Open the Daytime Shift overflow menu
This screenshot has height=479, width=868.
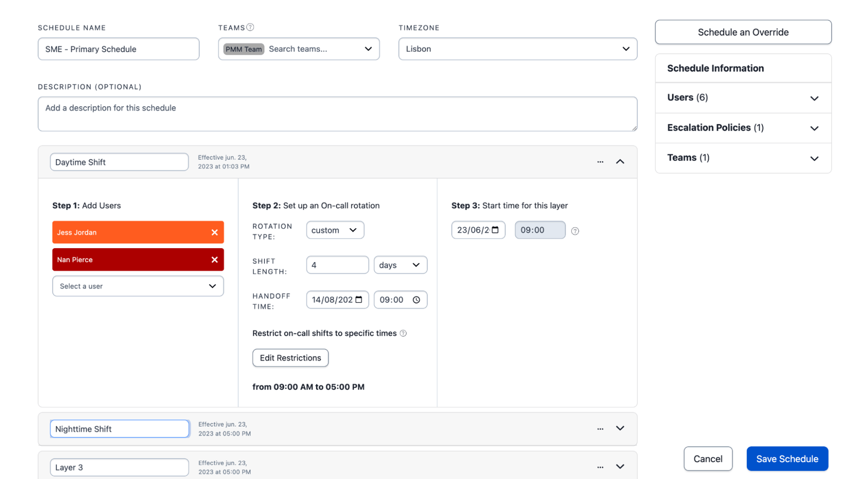click(600, 161)
